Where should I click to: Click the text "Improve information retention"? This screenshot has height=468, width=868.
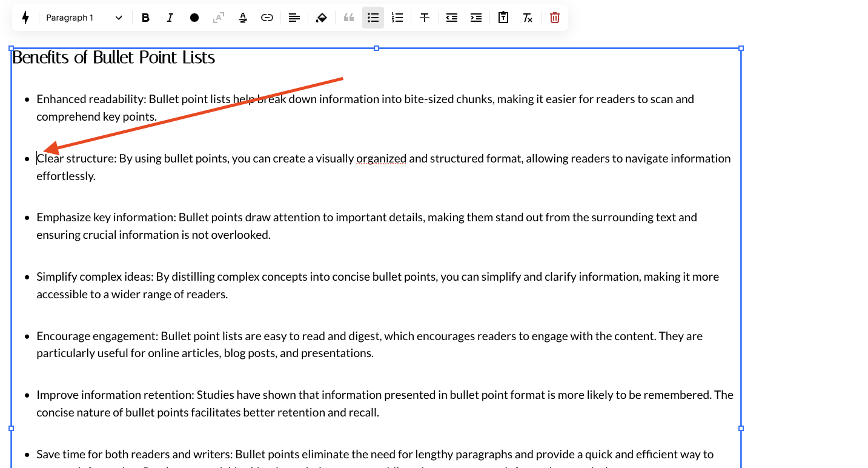coord(114,395)
